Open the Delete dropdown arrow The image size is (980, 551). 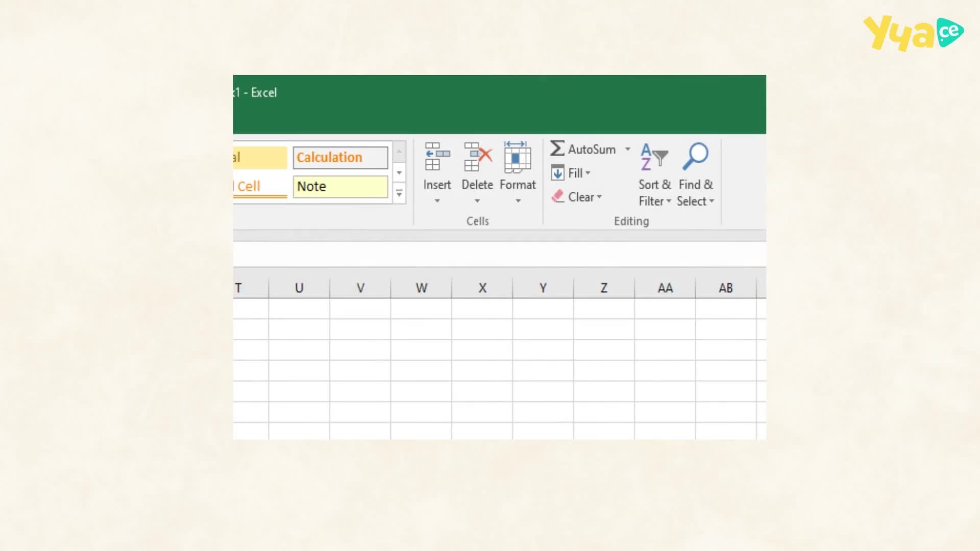477,201
